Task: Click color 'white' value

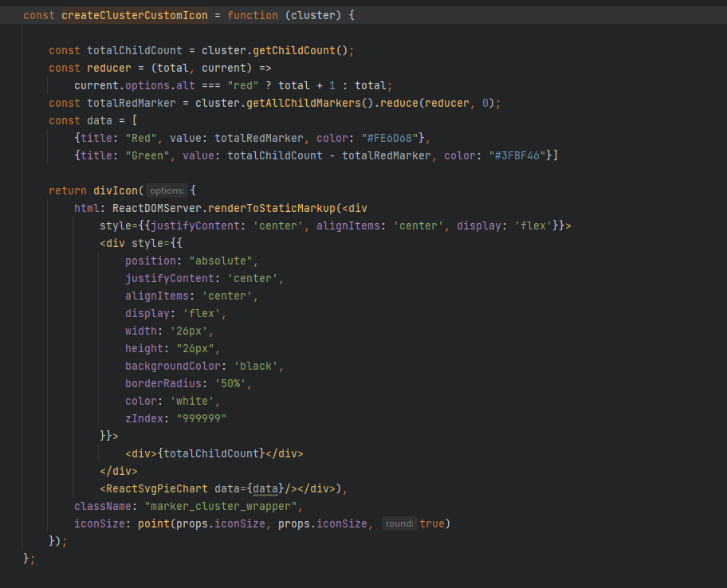Action: click(191, 402)
